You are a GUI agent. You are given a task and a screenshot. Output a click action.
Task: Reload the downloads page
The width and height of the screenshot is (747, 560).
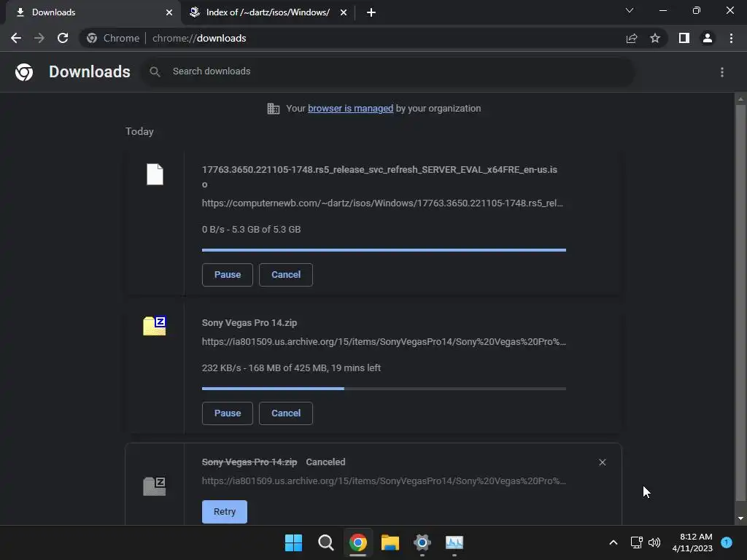coord(63,38)
